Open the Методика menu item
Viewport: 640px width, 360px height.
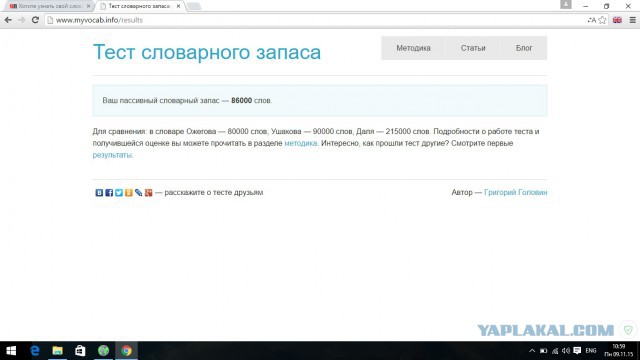(x=413, y=48)
